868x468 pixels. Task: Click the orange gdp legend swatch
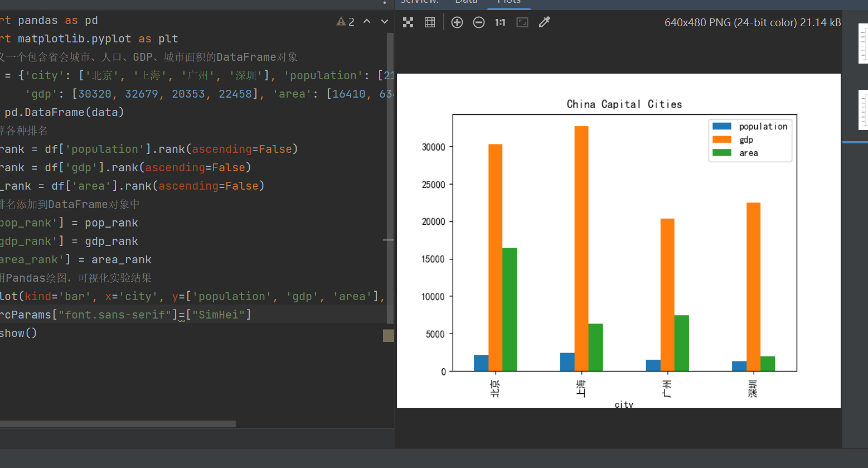[722, 140]
